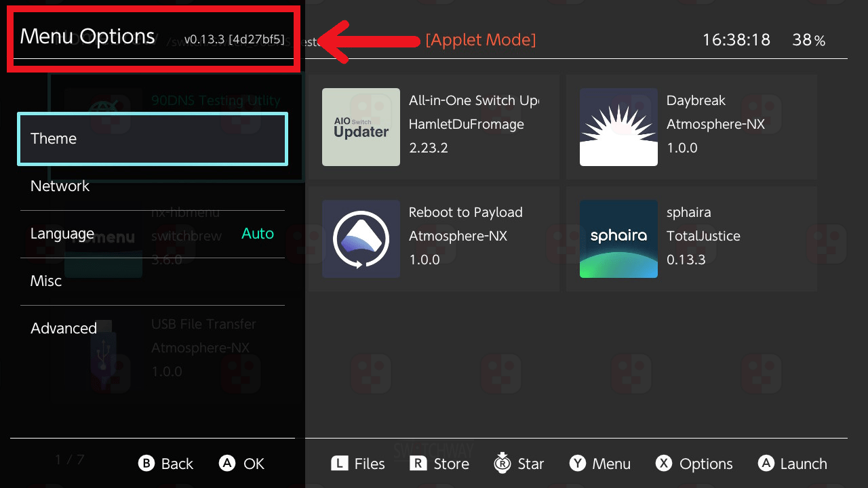Launch the Reboot to Payload icon
868x488 pixels.
point(361,239)
